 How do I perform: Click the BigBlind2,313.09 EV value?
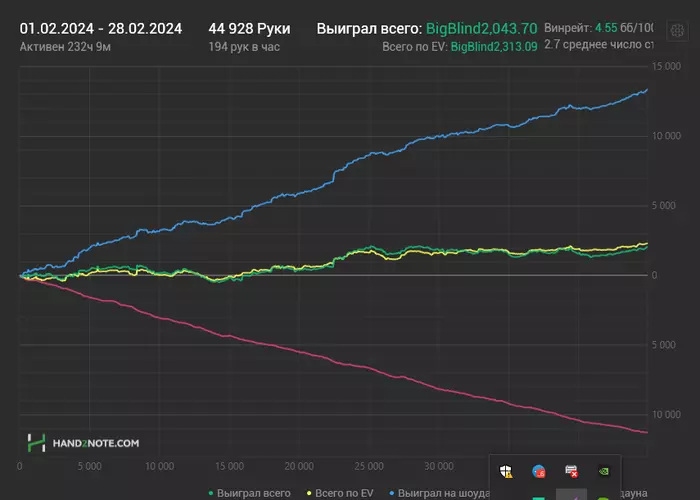pyautogui.click(x=494, y=47)
